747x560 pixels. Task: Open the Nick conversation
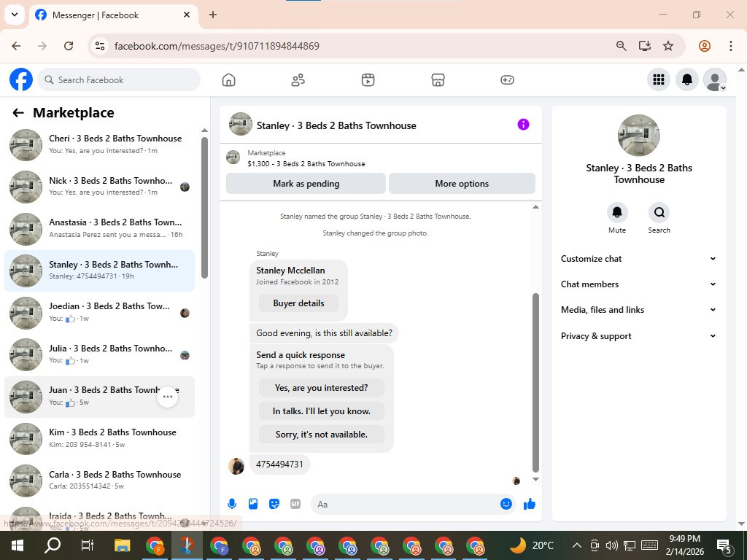pos(99,186)
